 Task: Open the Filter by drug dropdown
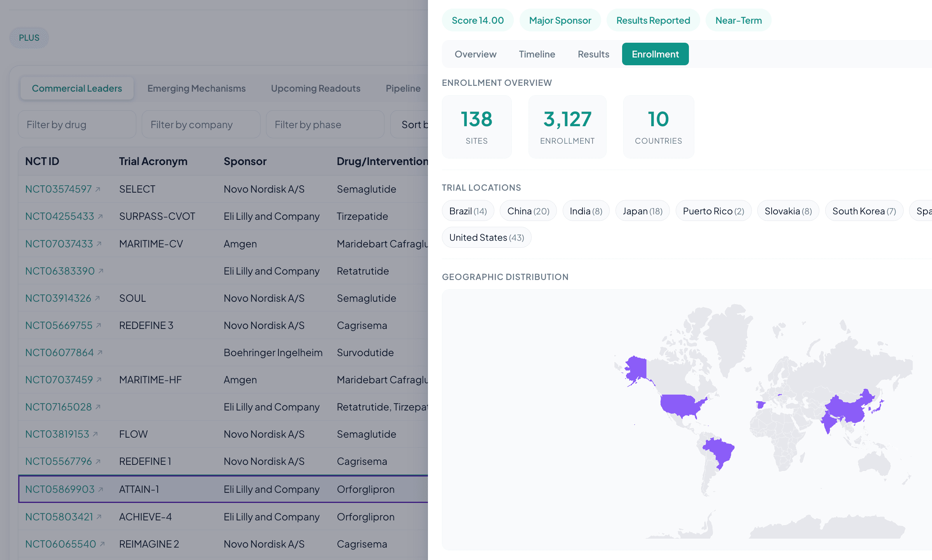[x=77, y=125]
